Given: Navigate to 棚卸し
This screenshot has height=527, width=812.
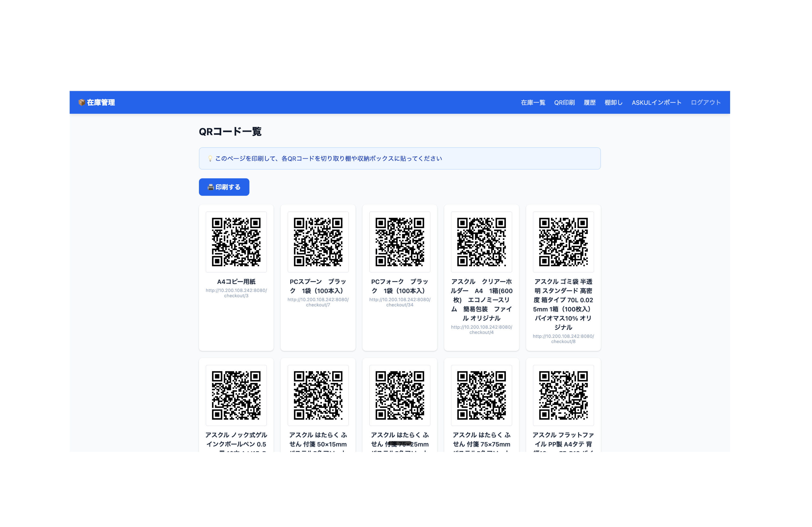Looking at the screenshot, I should pyautogui.click(x=614, y=103).
